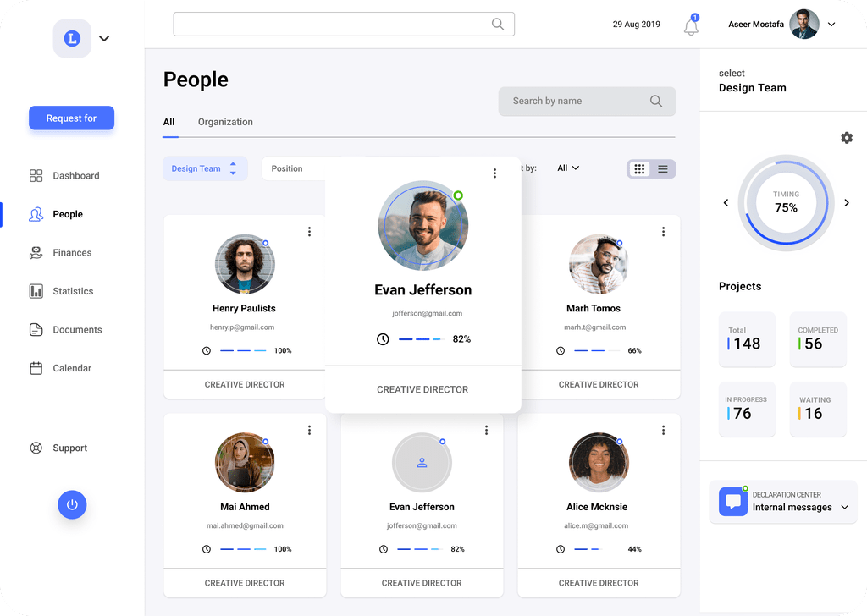The height and width of the screenshot is (616, 867).
Task: Expand the Design Team filter dropdown
Action: coord(205,168)
